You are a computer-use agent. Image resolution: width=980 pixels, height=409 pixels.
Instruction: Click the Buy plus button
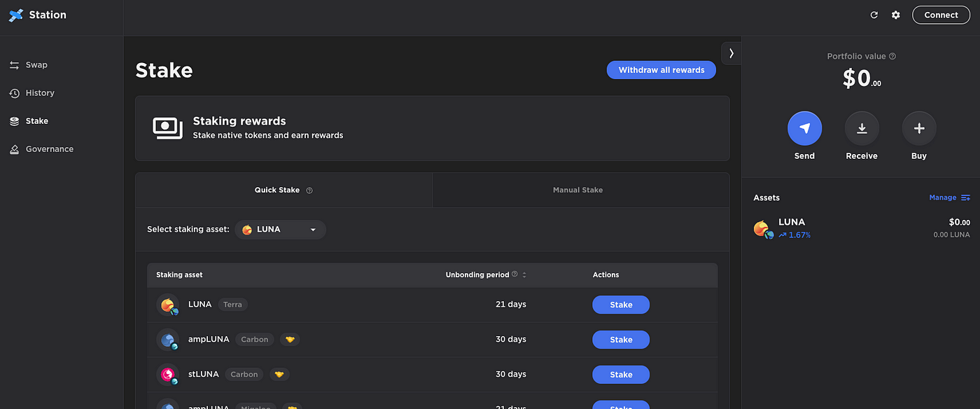(x=919, y=128)
